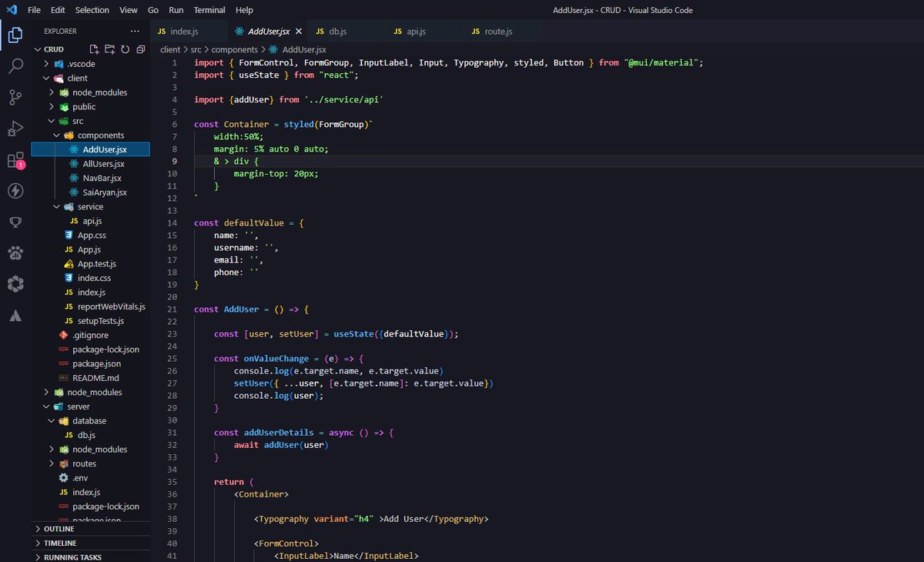Open the .env file in the server folder

pyautogui.click(x=79, y=477)
